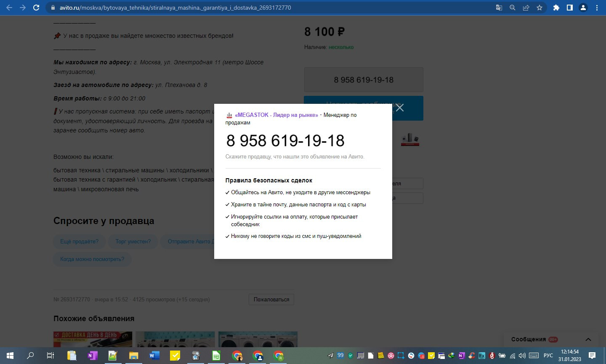Image resolution: width=606 pixels, height=364 pixels.
Task: Click 'Когда можно посмотреть?' question chip
Action: coord(92,259)
